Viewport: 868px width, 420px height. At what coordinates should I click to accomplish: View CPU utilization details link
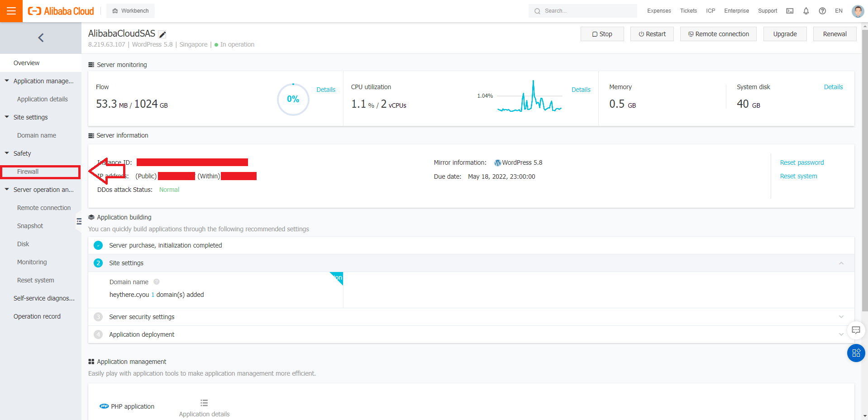tap(581, 90)
